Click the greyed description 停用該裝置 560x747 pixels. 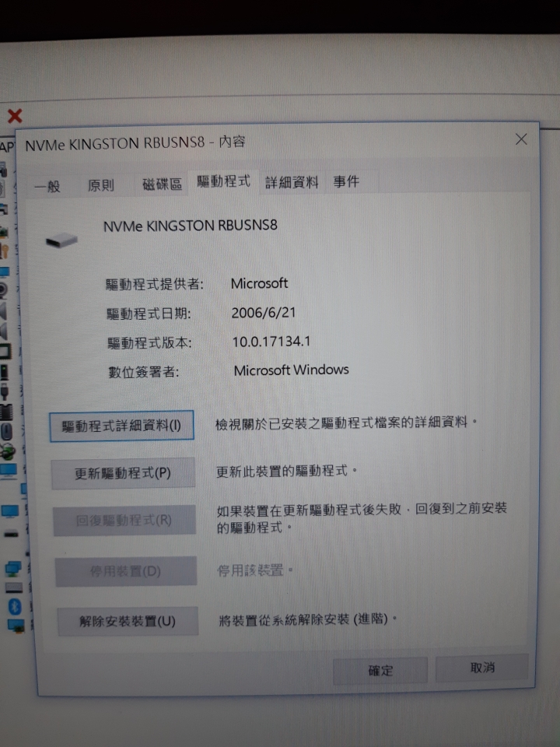[x=254, y=570]
